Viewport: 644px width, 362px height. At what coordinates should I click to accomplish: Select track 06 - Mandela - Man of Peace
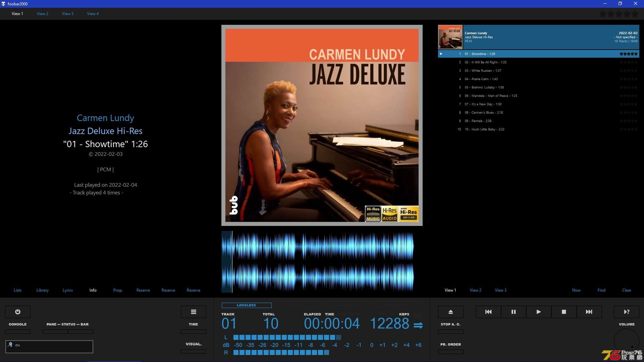[539, 96]
